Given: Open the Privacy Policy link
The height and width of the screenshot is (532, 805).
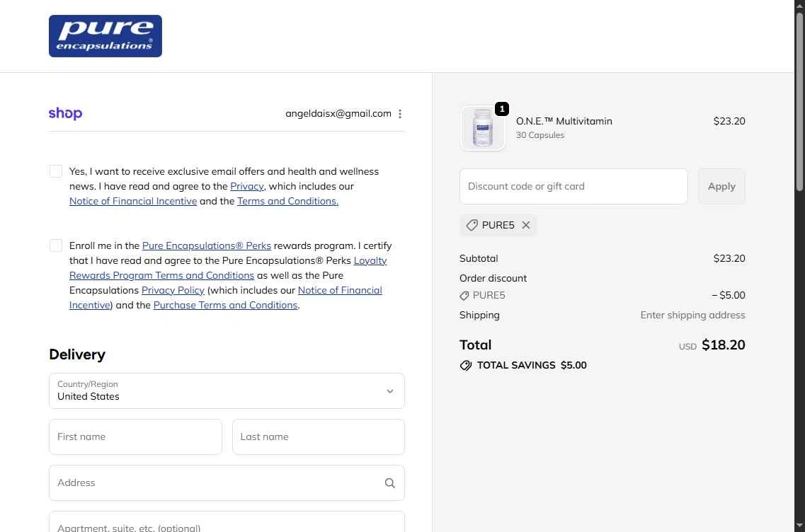Looking at the screenshot, I should [x=173, y=290].
